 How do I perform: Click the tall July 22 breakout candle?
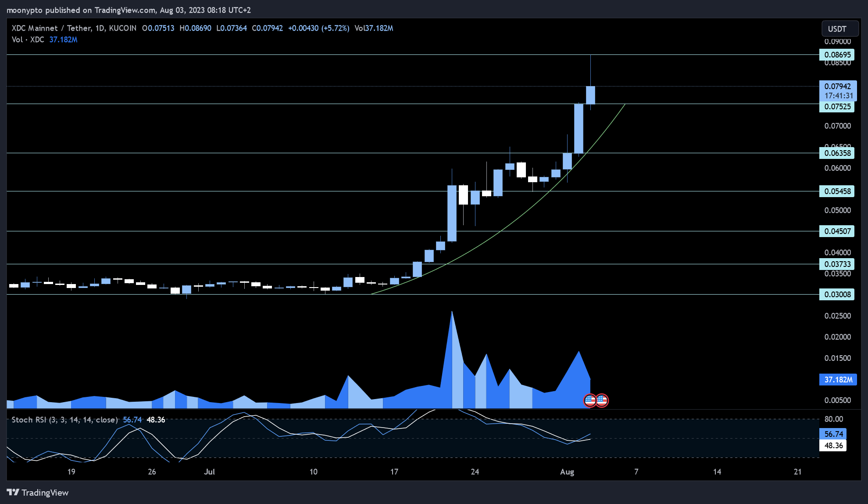[x=452, y=213]
